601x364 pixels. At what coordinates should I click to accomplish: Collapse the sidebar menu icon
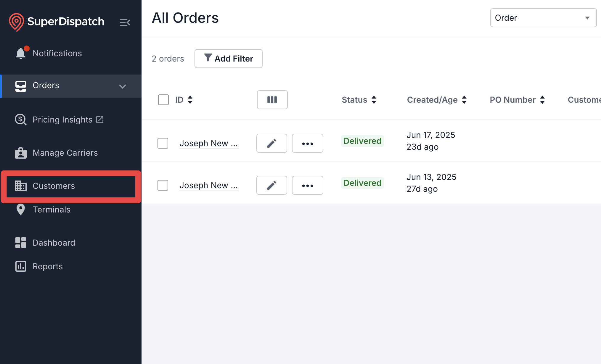point(125,22)
